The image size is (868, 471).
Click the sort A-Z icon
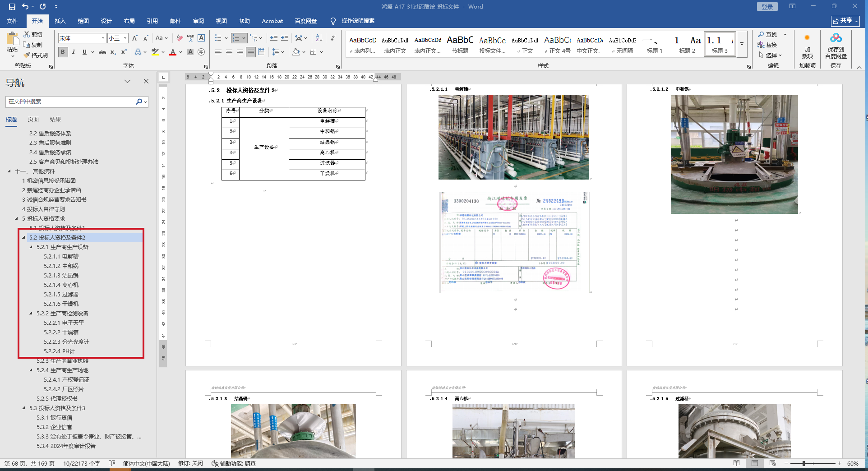[x=319, y=38]
